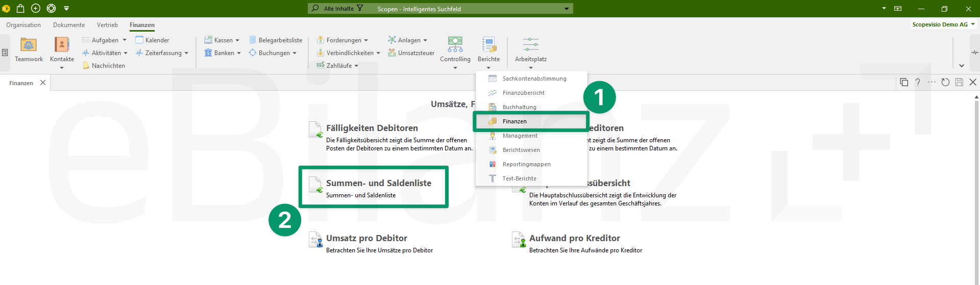
Task: Choose Management in Berichte menu
Action: 531,136
